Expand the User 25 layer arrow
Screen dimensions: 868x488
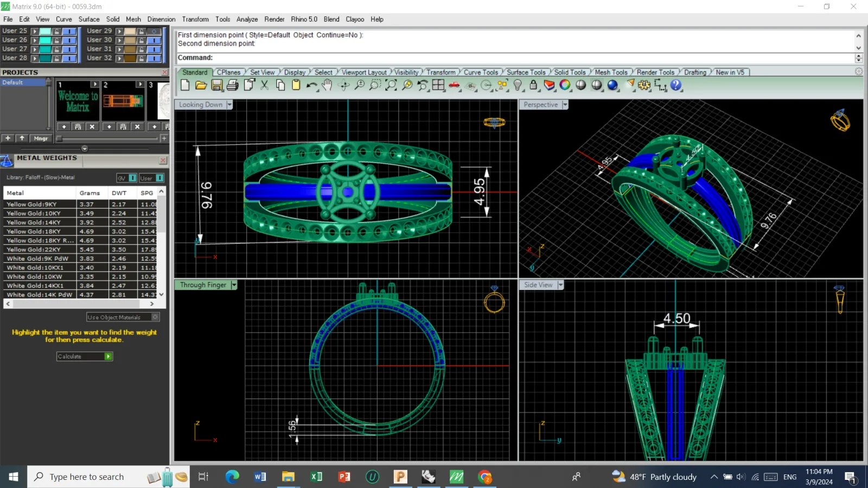tap(35, 31)
